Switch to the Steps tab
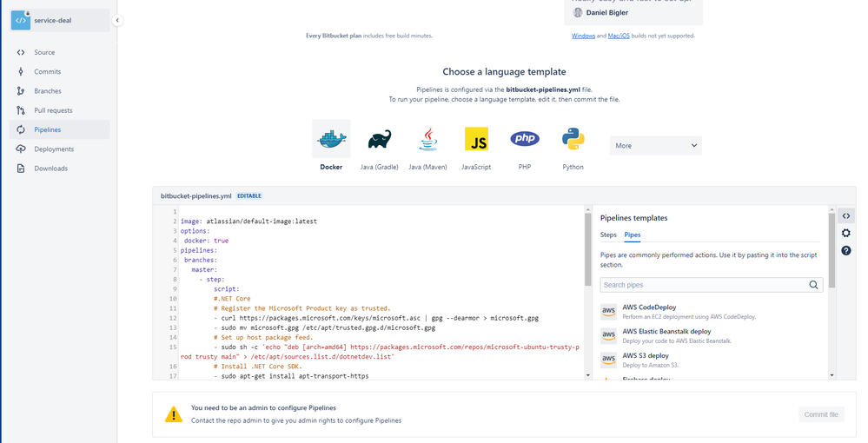This screenshot has height=443, width=868. tap(608, 235)
